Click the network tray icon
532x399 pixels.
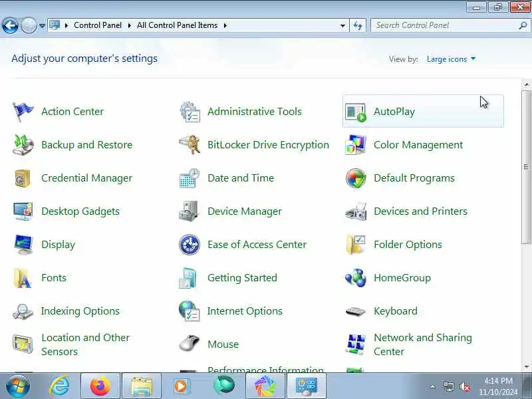click(448, 386)
